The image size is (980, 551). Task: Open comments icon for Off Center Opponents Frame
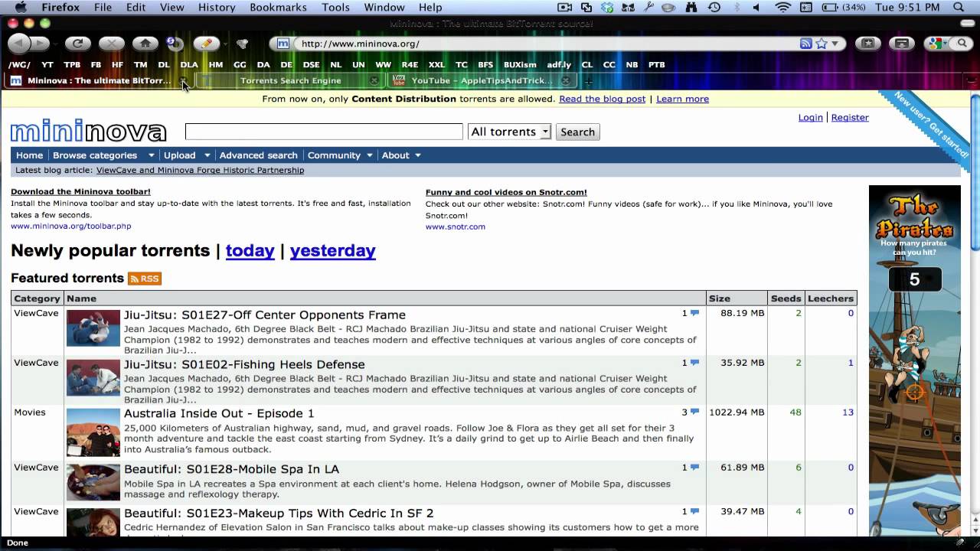694,313
